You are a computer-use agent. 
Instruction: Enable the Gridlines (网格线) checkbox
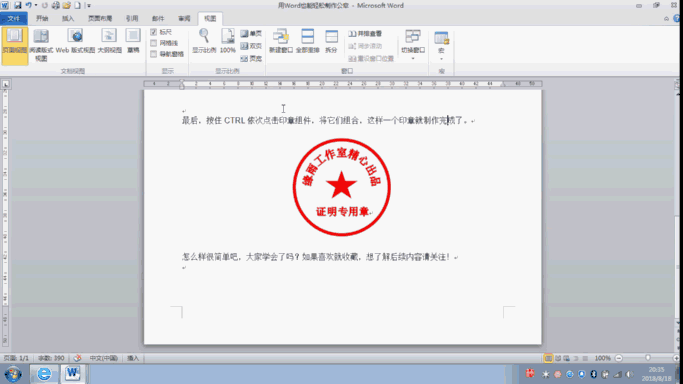pos(153,43)
